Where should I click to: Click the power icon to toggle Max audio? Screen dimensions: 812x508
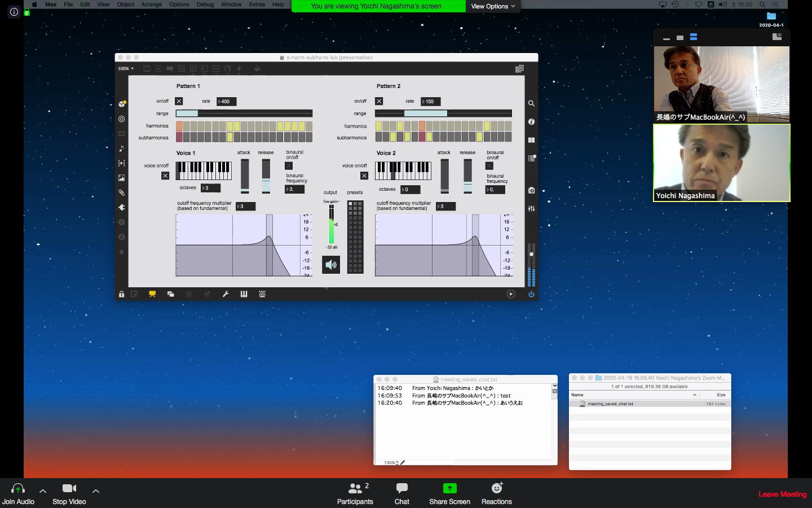coord(531,294)
